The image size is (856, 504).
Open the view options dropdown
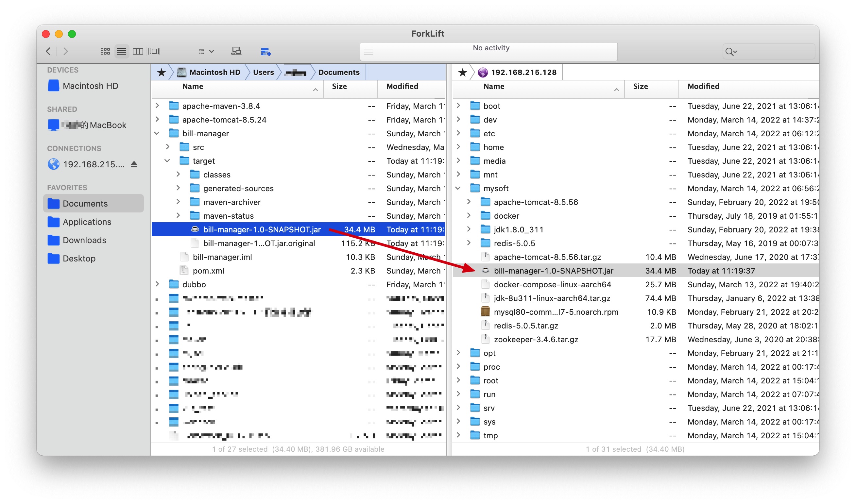click(206, 51)
